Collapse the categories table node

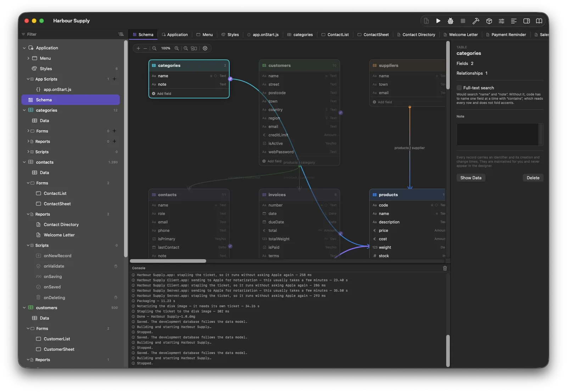(24, 110)
